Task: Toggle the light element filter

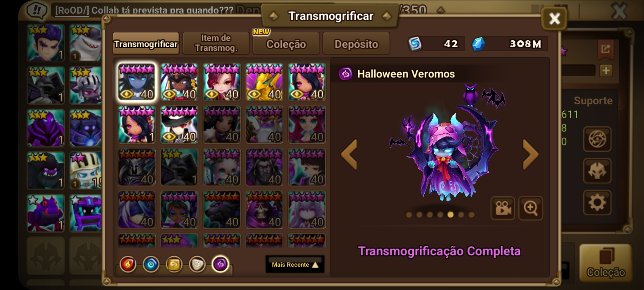Action: (197, 265)
